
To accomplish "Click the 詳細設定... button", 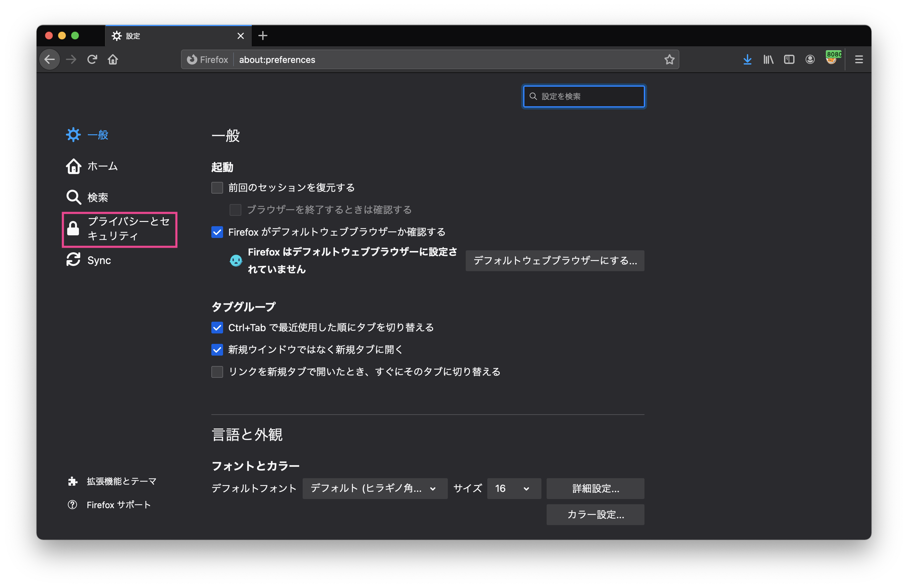I will [595, 489].
